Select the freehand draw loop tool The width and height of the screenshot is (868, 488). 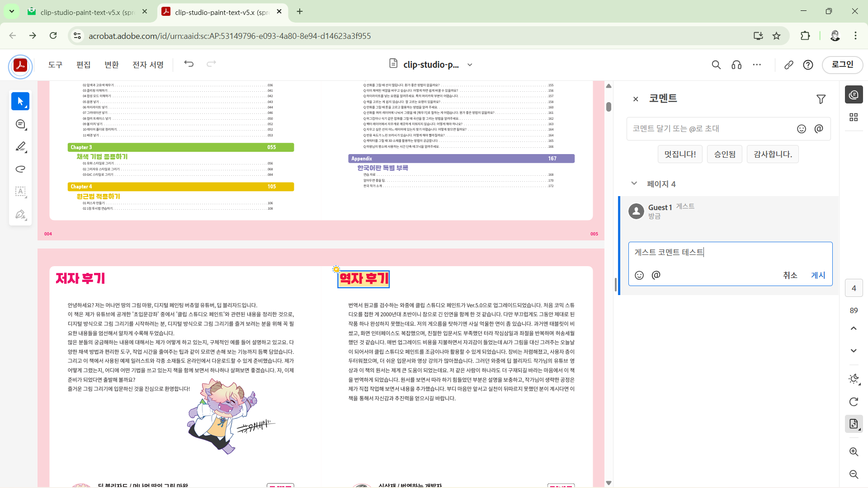20,169
